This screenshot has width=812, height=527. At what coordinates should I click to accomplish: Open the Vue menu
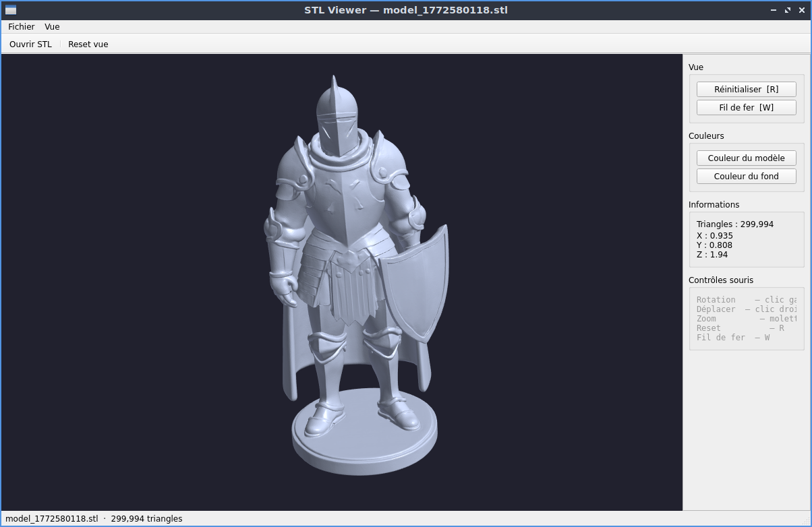point(52,27)
